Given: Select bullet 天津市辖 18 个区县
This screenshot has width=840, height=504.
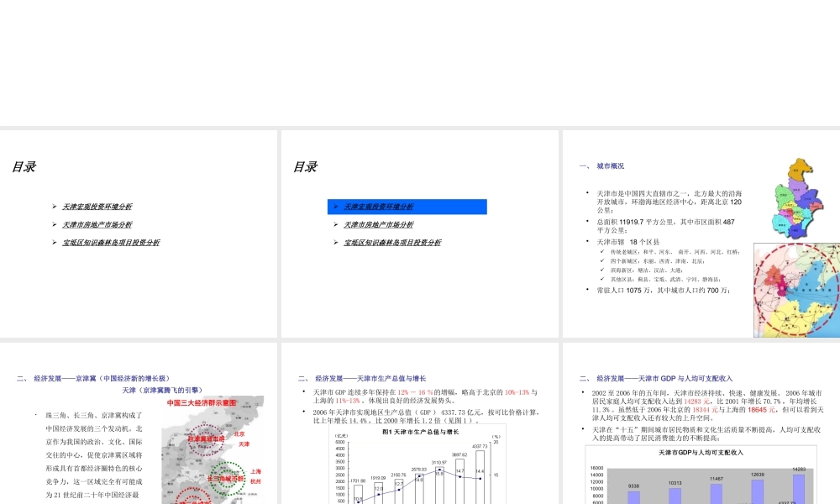Looking at the screenshot, I should 627,242.
